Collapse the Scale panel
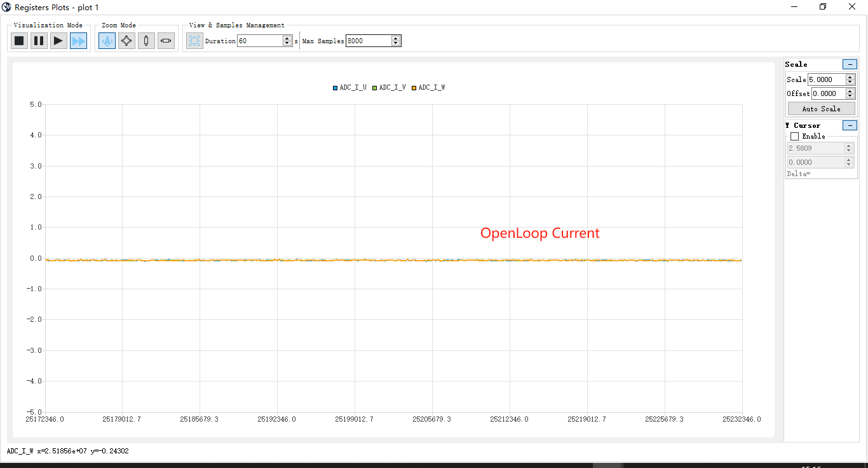 [x=850, y=64]
